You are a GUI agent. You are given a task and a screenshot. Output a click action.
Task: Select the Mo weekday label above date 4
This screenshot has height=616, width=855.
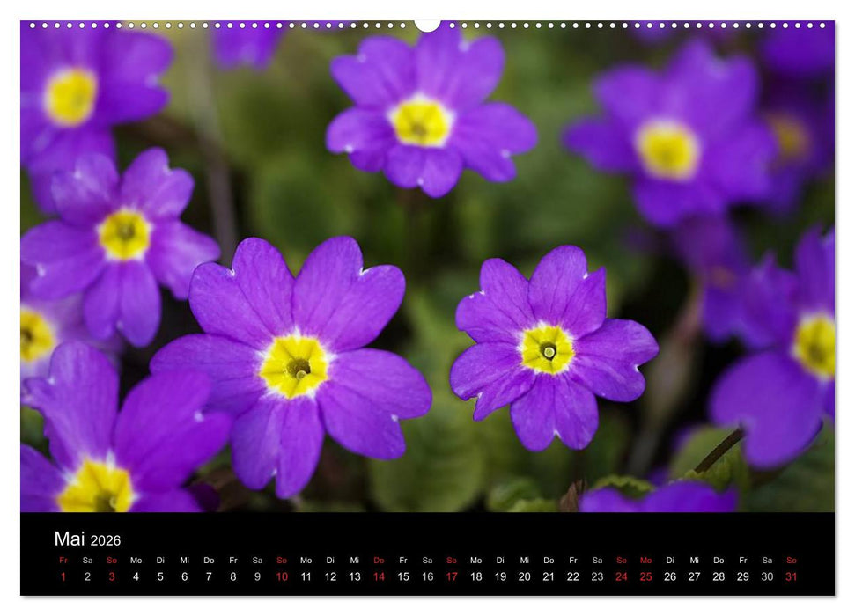coord(135,560)
